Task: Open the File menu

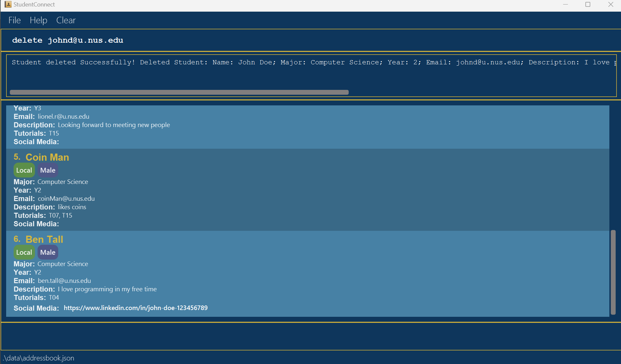Action: pyautogui.click(x=14, y=20)
